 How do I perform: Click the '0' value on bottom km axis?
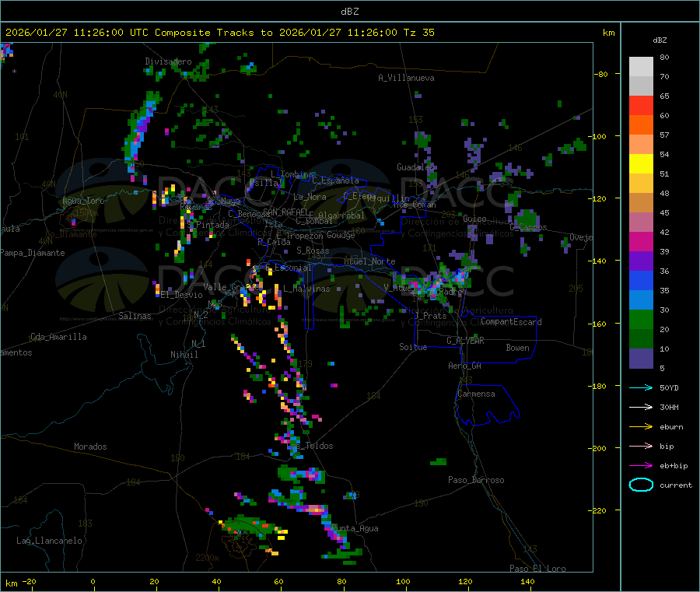click(x=93, y=581)
